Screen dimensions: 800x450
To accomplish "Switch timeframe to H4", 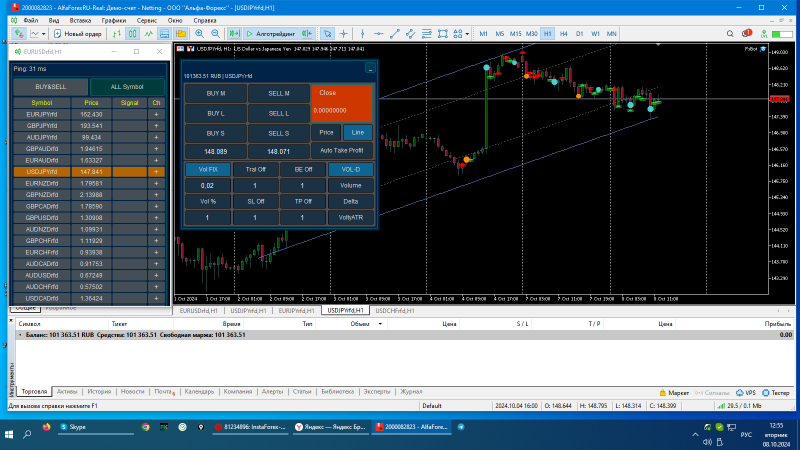I will point(563,34).
